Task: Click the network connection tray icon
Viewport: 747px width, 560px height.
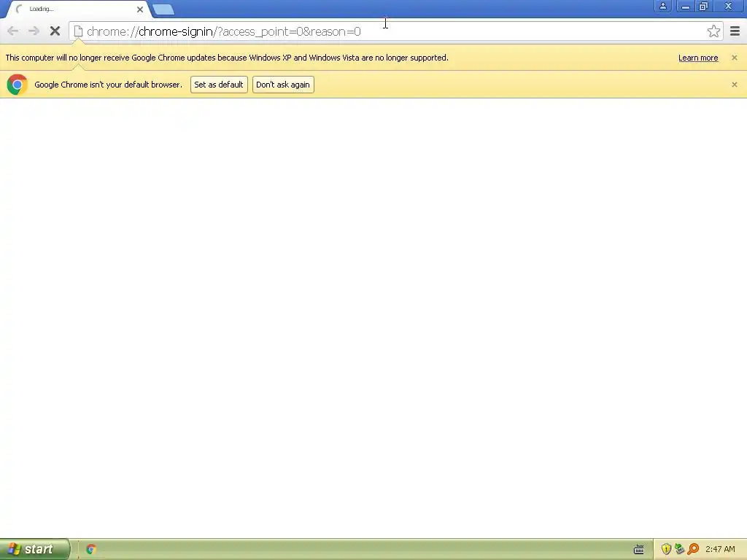Action: 679,549
